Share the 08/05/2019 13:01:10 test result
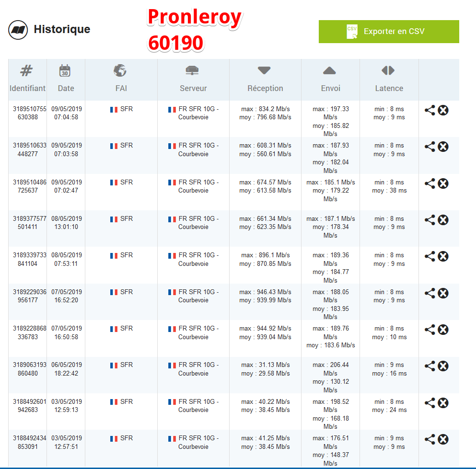The height and width of the screenshot is (469, 476). (430, 220)
